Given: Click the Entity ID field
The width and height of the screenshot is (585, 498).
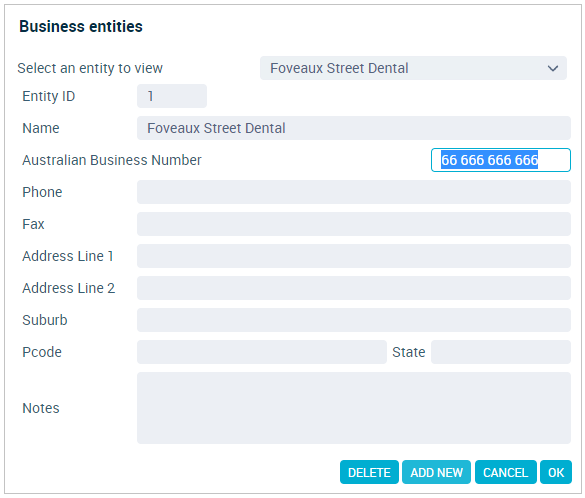Looking at the screenshot, I should [172, 96].
